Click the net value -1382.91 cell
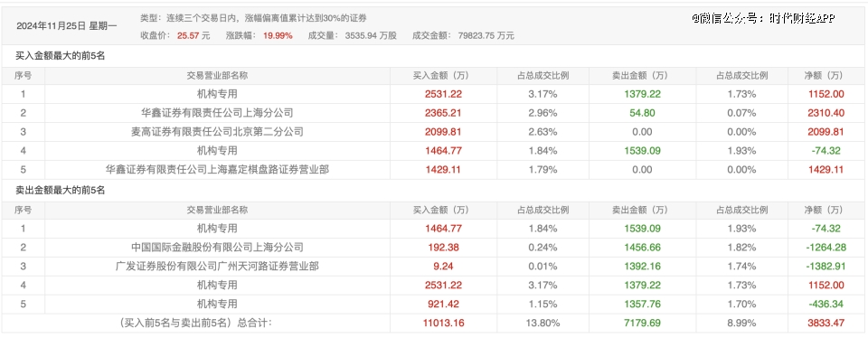The image size is (868, 338). click(x=824, y=266)
